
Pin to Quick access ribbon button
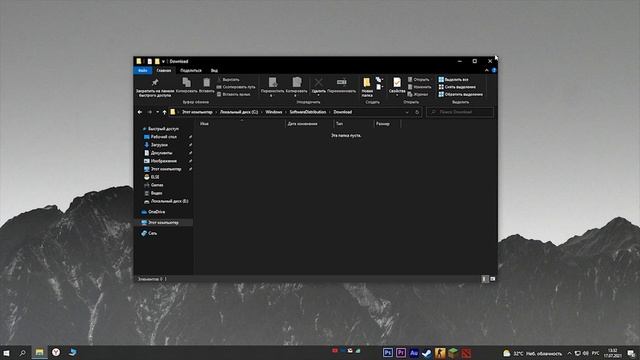tap(155, 87)
